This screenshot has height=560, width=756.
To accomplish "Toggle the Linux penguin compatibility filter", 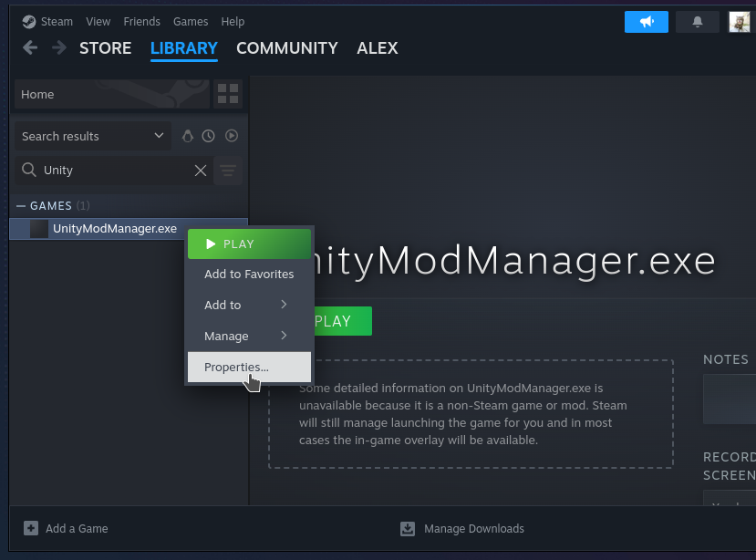I will coord(188,136).
